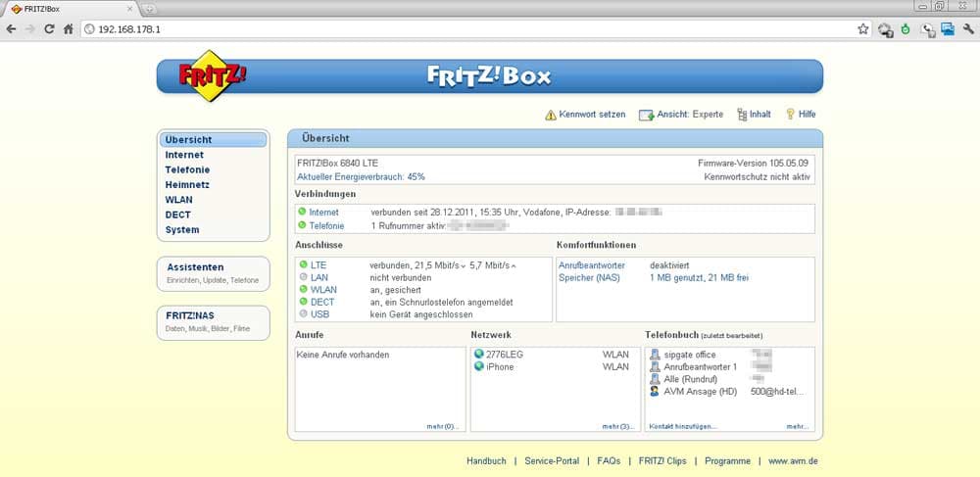Screen dimensions: 980x477
Task: Click Firmware-Version 105.05.09 text
Action: [x=753, y=163]
